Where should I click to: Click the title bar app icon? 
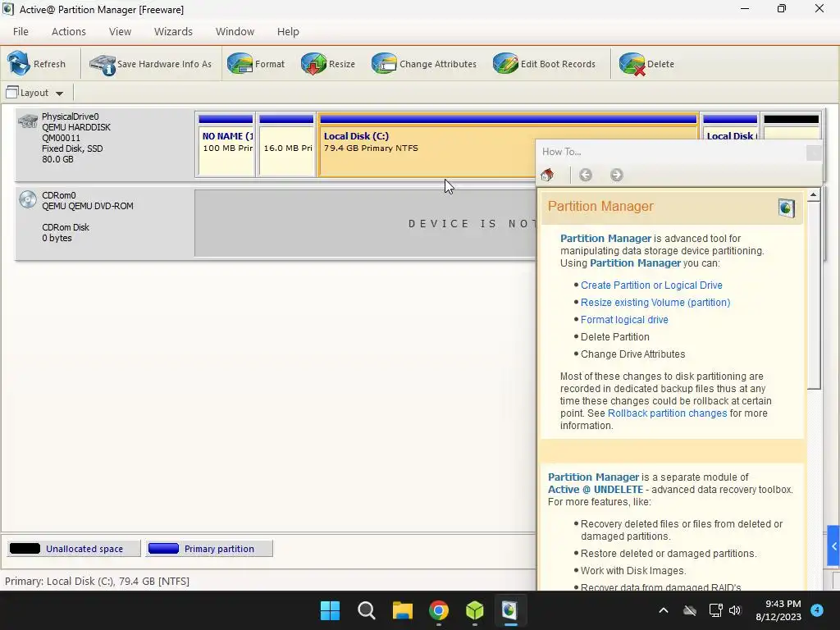8,9
